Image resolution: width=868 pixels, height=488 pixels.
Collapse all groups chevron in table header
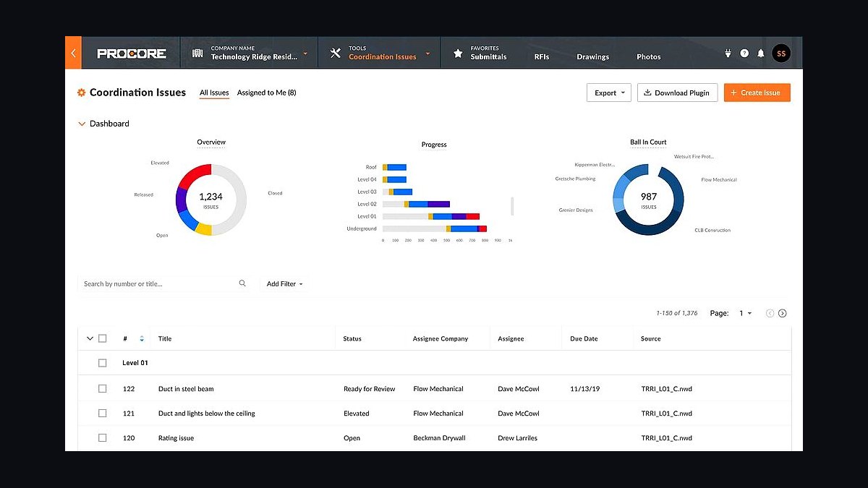[x=90, y=338]
